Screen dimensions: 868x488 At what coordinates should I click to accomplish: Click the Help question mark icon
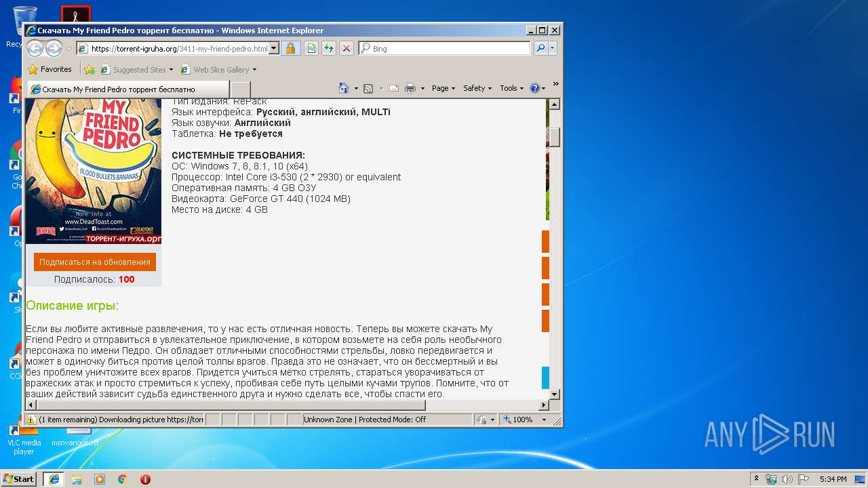tap(534, 88)
